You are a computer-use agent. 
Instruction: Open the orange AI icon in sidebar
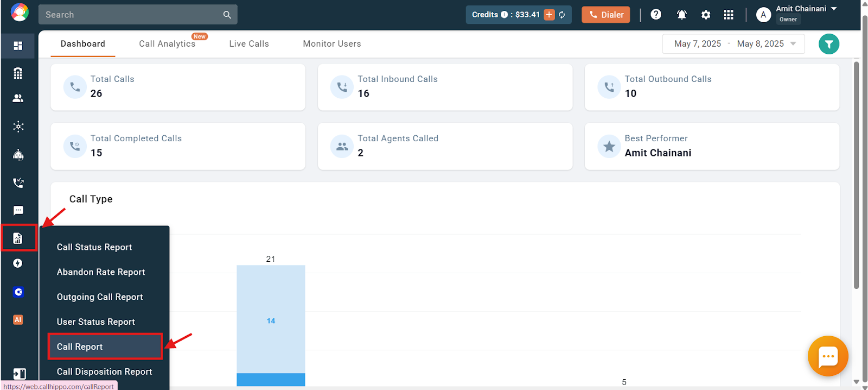[18, 320]
